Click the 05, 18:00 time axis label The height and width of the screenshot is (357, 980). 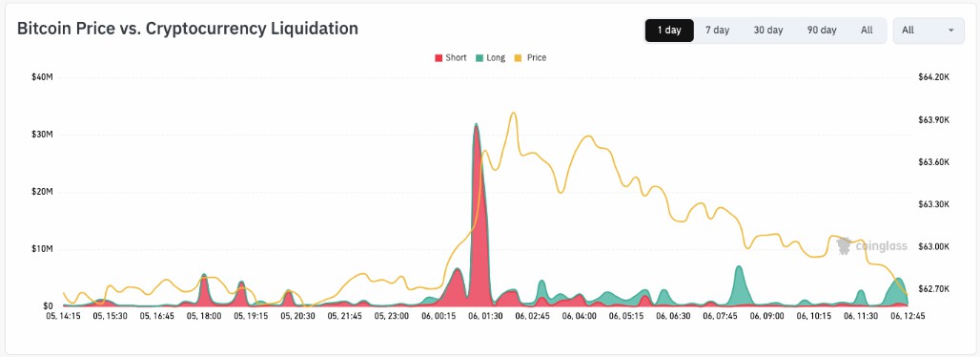203,316
